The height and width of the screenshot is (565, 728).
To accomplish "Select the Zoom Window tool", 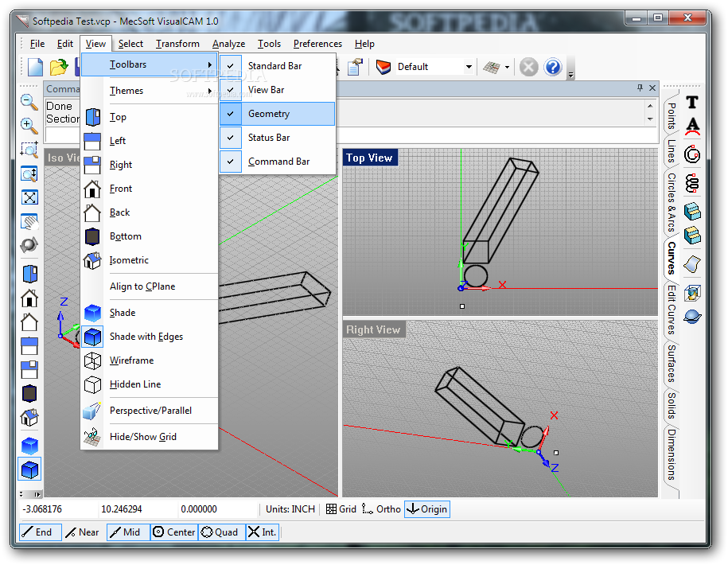I will tap(29, 150).
